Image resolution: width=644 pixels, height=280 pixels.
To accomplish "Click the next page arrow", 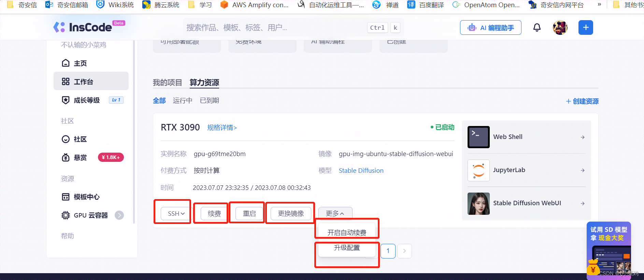I will (404, 251).
